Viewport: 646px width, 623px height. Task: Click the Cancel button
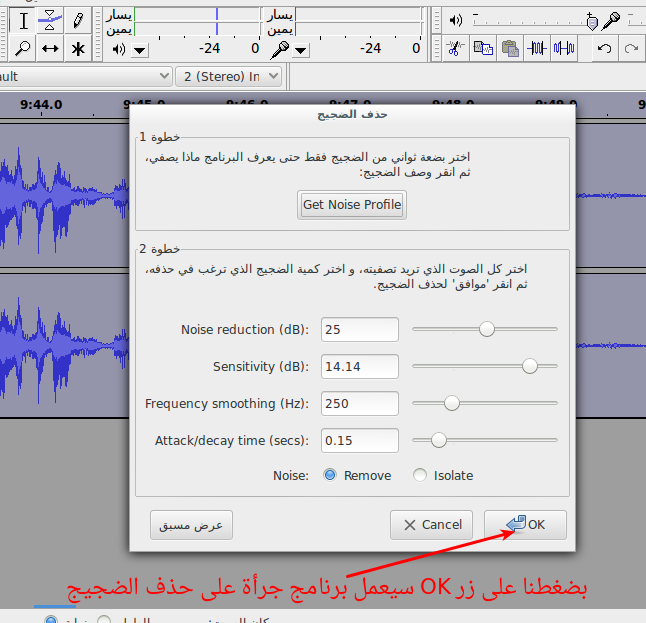[x=431, y=525]
